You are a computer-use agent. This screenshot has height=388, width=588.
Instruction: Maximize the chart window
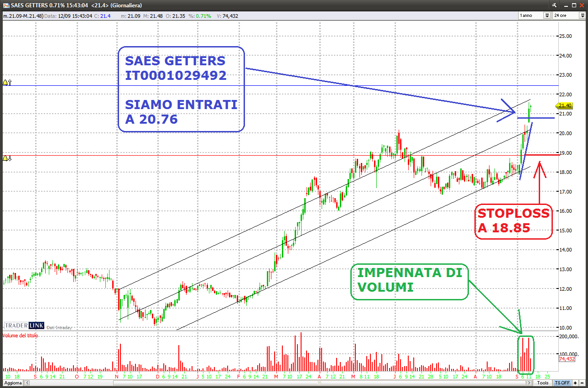[x=573, y=5]
